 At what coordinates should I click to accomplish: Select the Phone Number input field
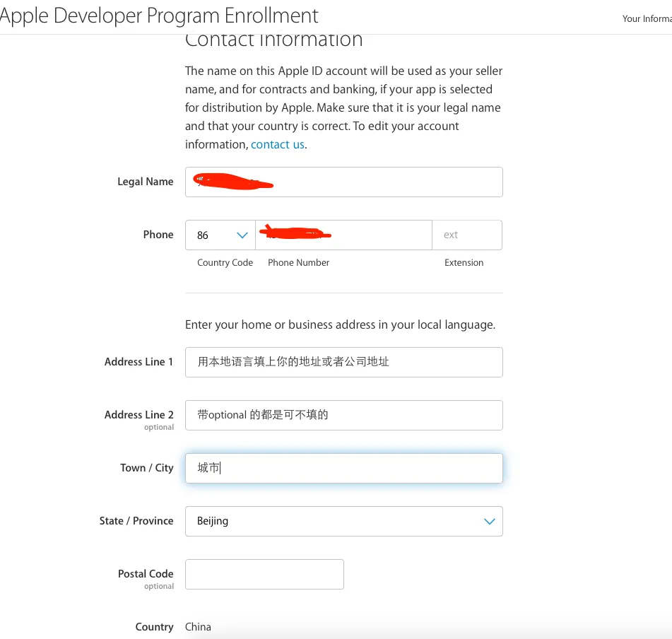coord(343,235)
